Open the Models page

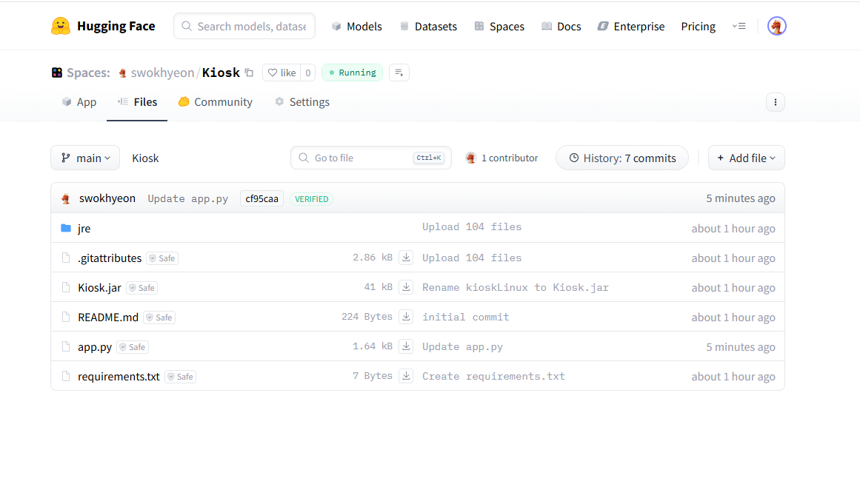pyautogui.click(x=357, y=27)
